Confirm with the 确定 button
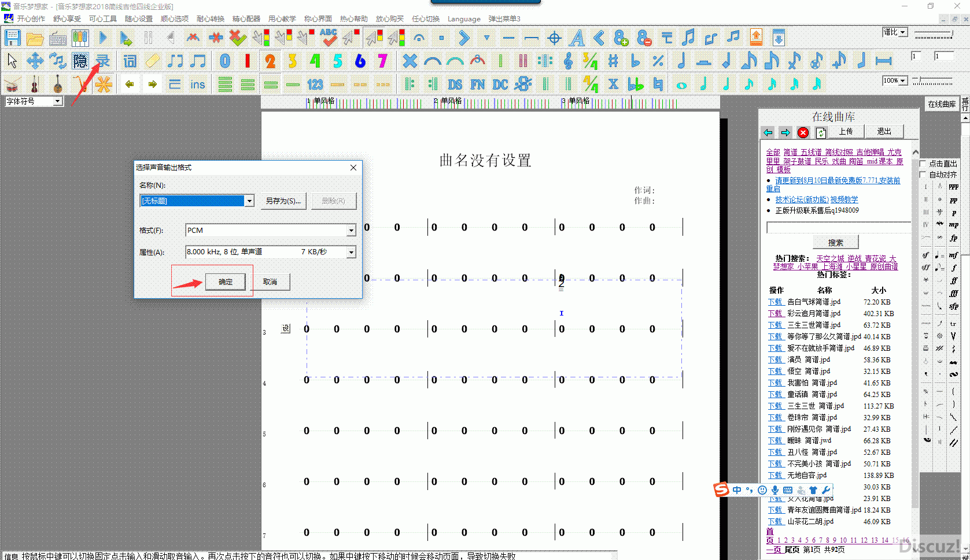This screenshot has width=970, height=560. [x=226, y=282]
